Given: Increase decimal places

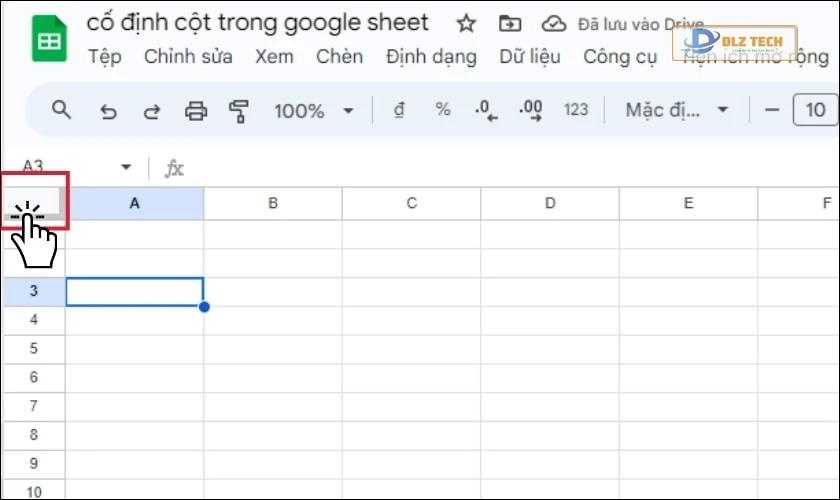Looking at the screenshot, I should tap(531, 110).
